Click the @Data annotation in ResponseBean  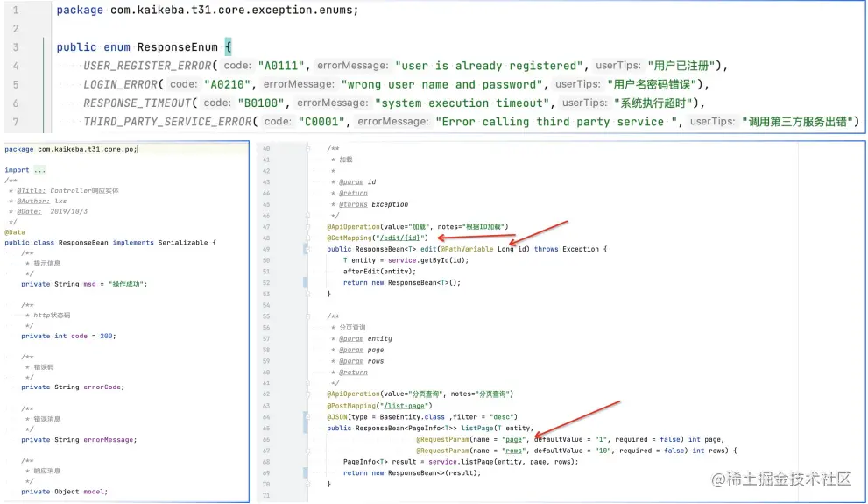pyautogui.click(x=14, y=232)
